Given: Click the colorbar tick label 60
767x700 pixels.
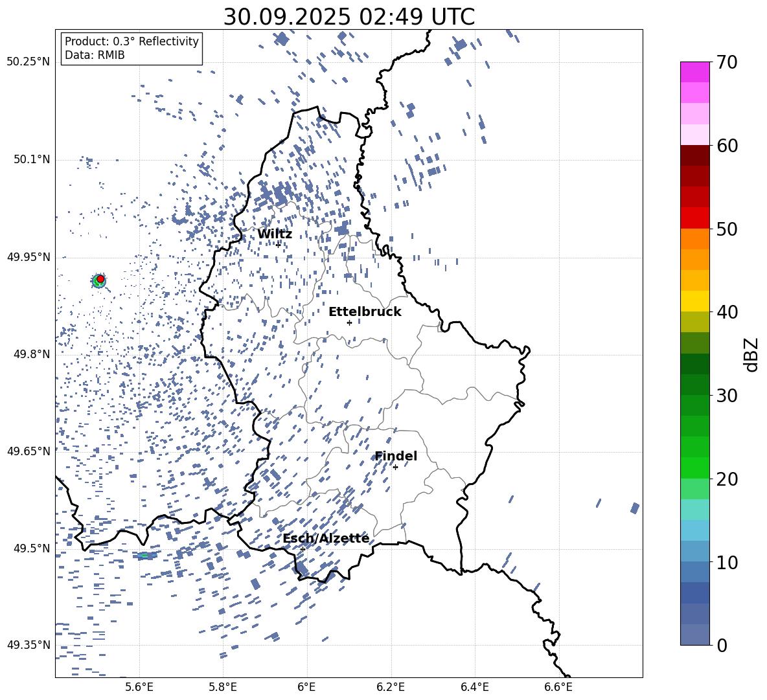Looking at the screenshot, I should coord(727,146).
